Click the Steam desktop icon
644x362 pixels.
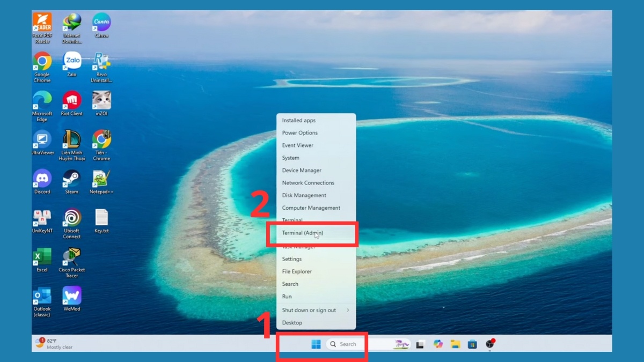click(x=72, y=182)
